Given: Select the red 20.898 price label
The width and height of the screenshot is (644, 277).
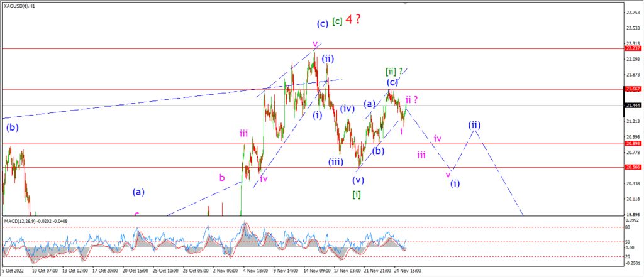Looking at the screenshot, I should point(631,144).
